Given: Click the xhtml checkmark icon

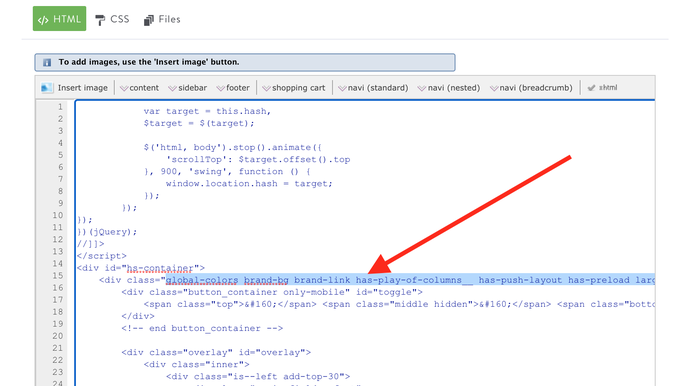Looking at the screenshot, I should click(591, 88).
